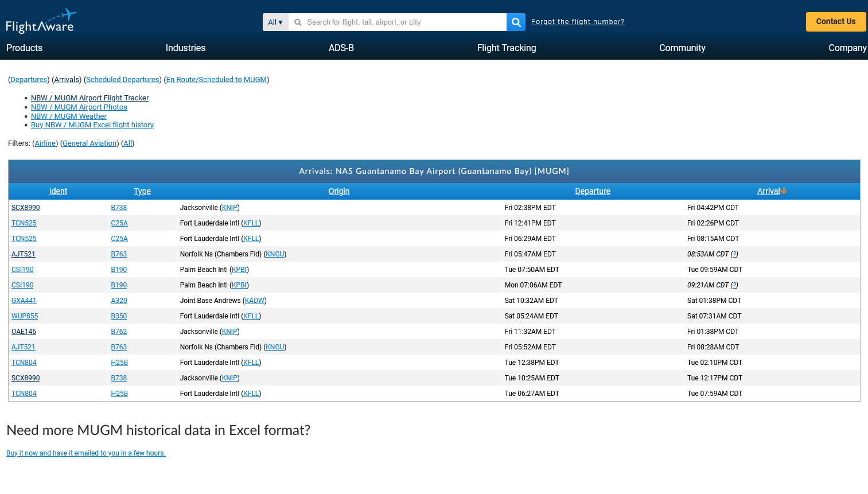
Task: Click question mark beside 08:53AM CDT
Action: point(734,254)
